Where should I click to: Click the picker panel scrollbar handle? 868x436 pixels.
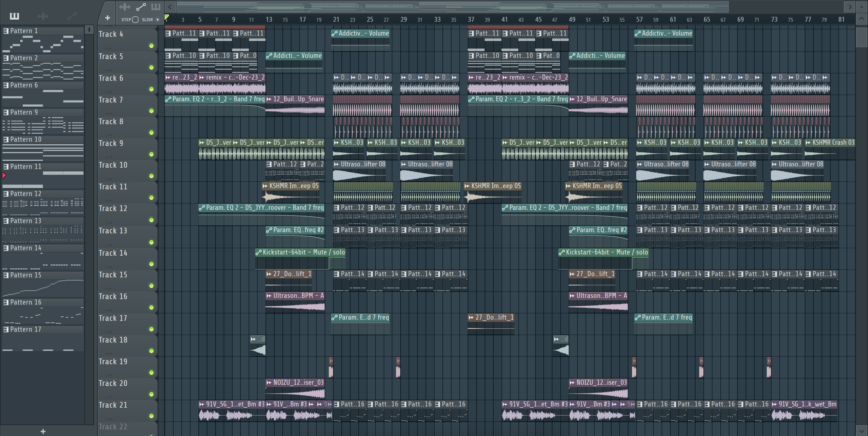tap(89, 30)
